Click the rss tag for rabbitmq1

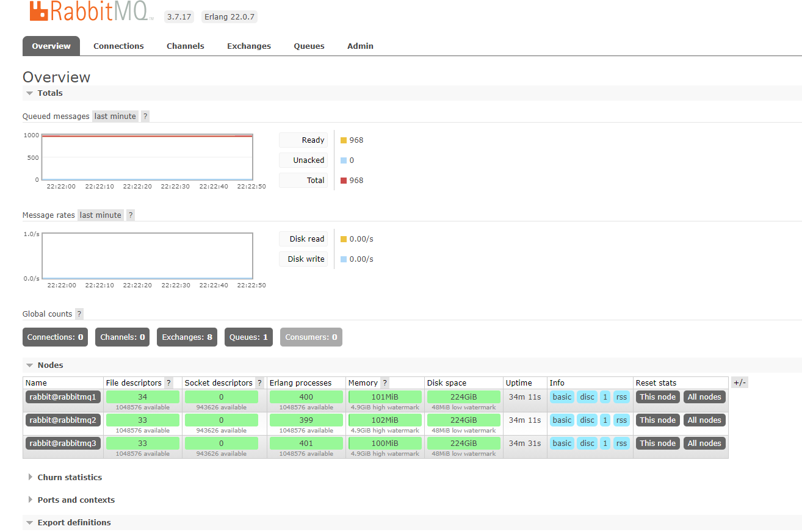point(621,397)
